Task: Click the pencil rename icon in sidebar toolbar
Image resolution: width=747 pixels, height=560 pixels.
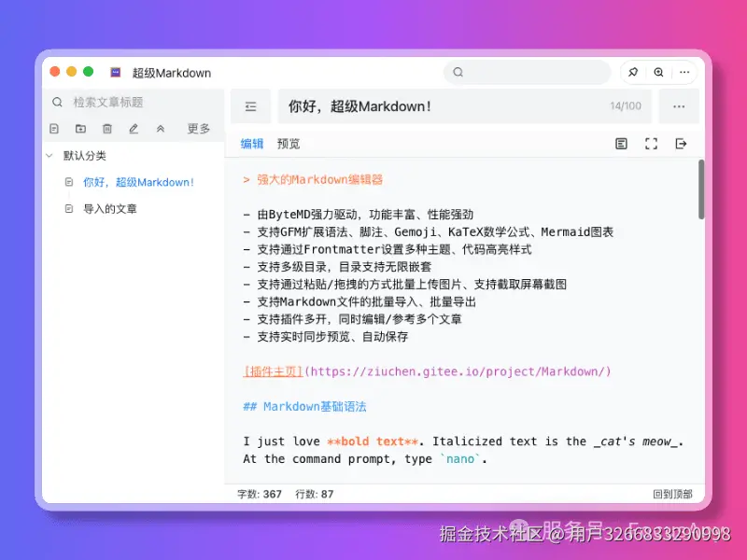Action: tap(134, 129)
